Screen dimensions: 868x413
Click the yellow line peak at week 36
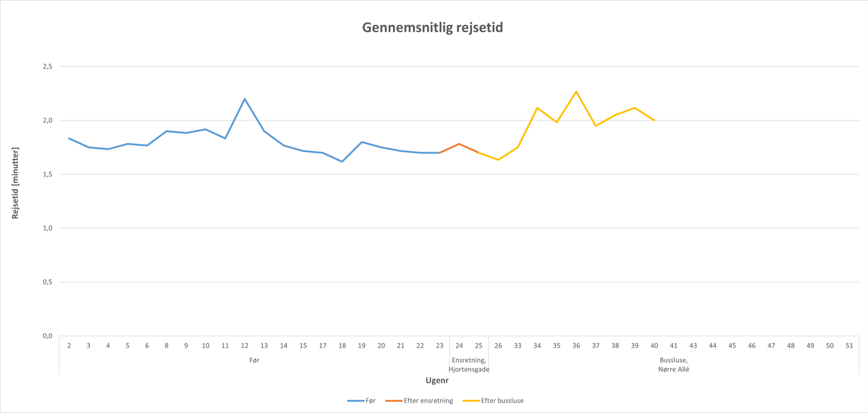coord(576,92)
